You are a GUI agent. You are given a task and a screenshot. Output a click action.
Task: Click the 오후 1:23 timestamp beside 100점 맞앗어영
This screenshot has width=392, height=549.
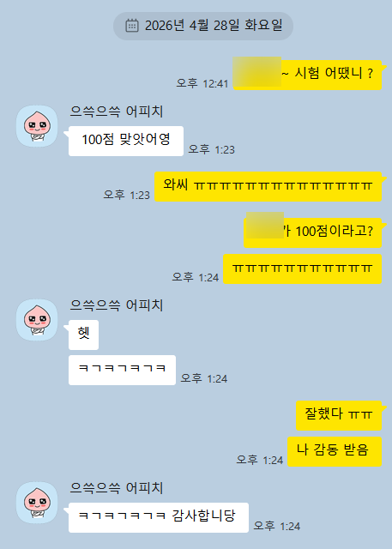[x=211, y=149]
